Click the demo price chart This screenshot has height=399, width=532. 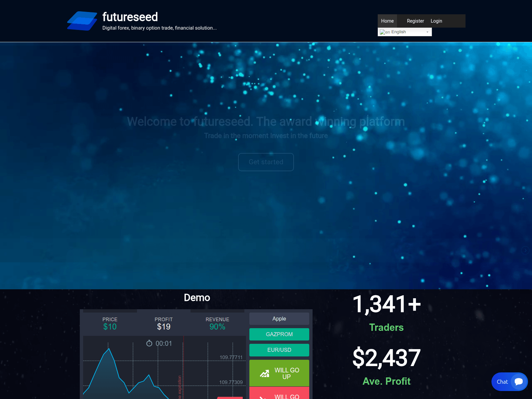pyautogui.click(x=164, y=367)
